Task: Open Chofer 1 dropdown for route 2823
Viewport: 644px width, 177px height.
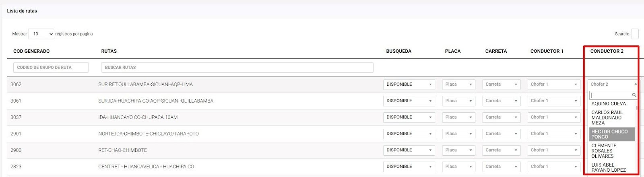Action: click(x=554, y=167)
